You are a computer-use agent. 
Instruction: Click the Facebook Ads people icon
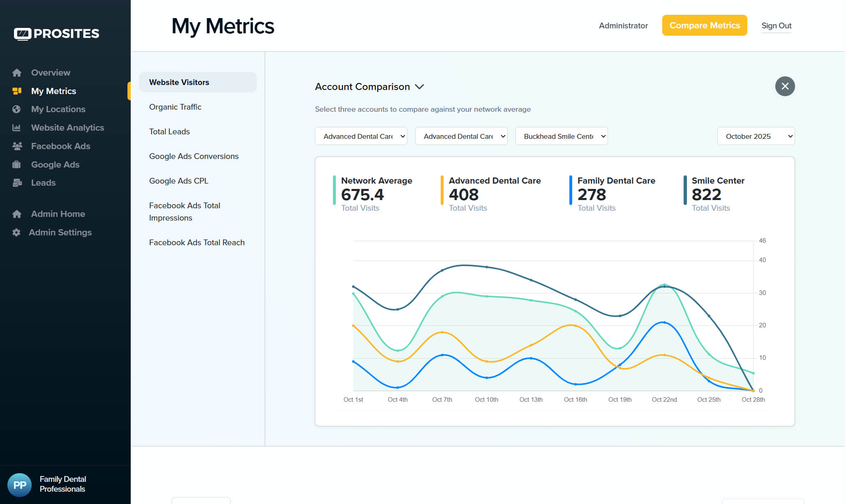(x=17, y=146)
